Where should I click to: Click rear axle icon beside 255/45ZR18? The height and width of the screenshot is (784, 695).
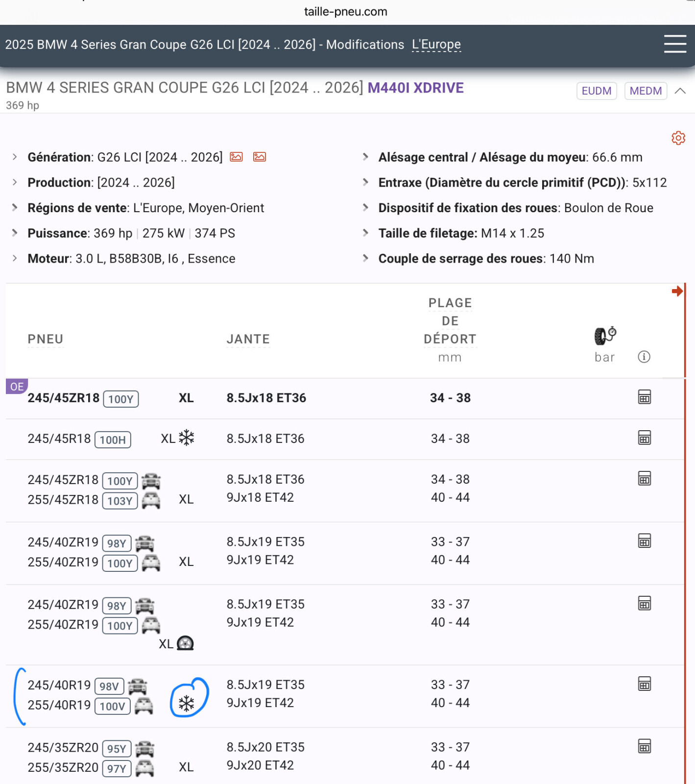[151, 501]
